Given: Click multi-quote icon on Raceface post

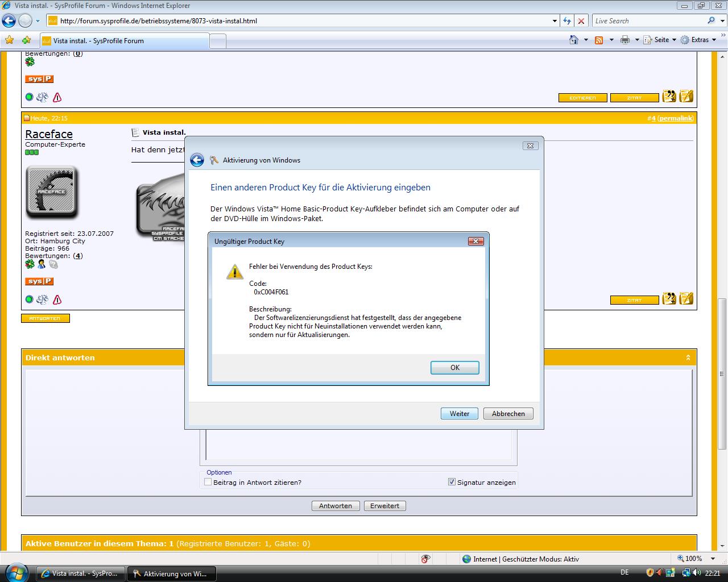Looking at the screenshot, I should click(669, 298).
